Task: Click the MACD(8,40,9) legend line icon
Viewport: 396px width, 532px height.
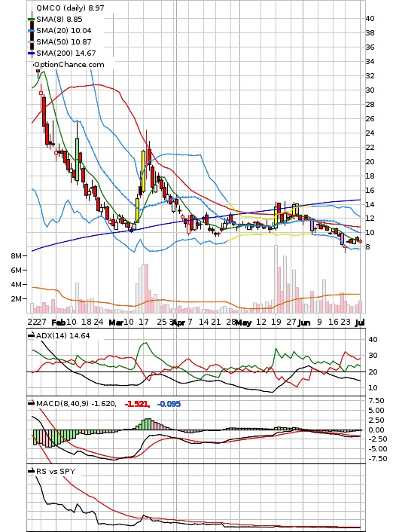Action: click(x=31, y=403)
